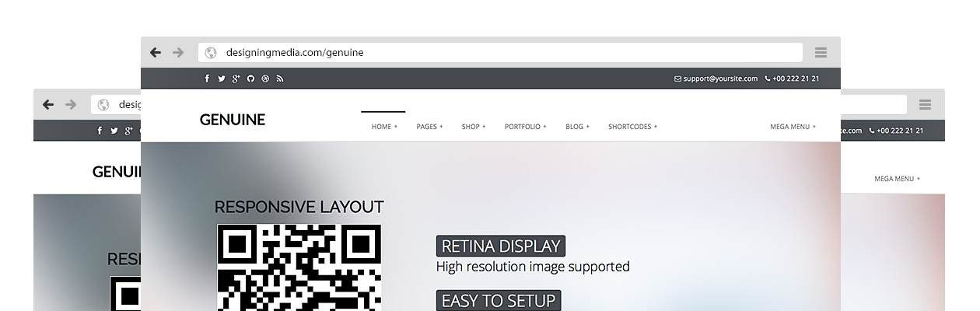Click the GENUINE logo in front window
This screenshot has height=311, width=980.
pos(233,120)
